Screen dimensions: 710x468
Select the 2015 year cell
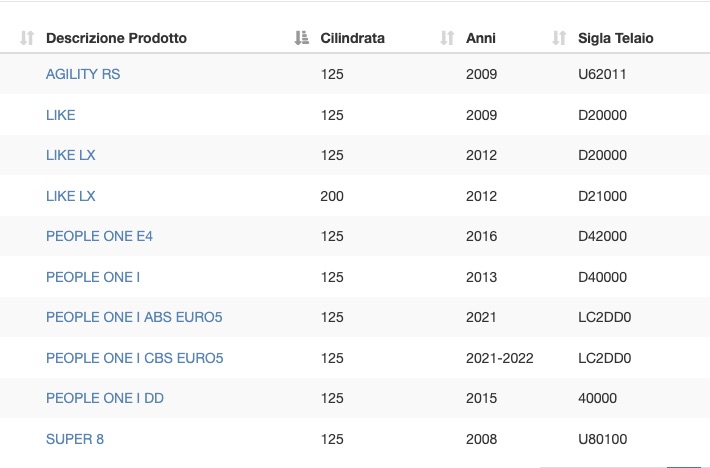[481, 398]
